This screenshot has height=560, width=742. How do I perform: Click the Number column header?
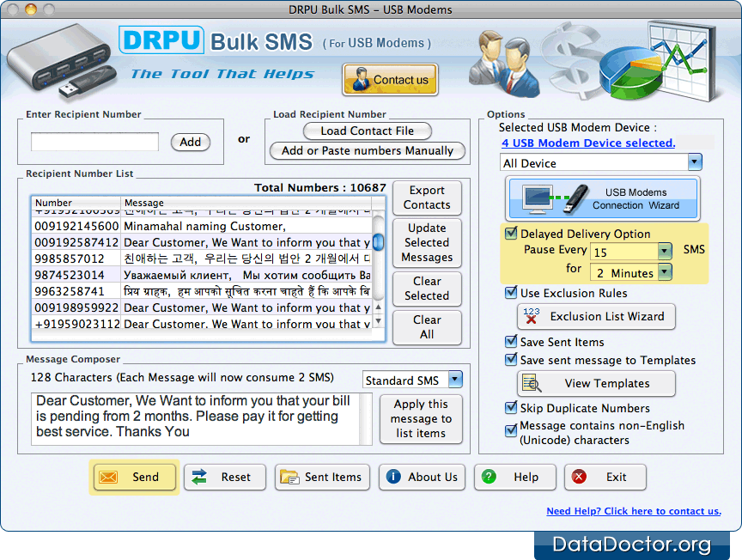click(x=76, y=203)
